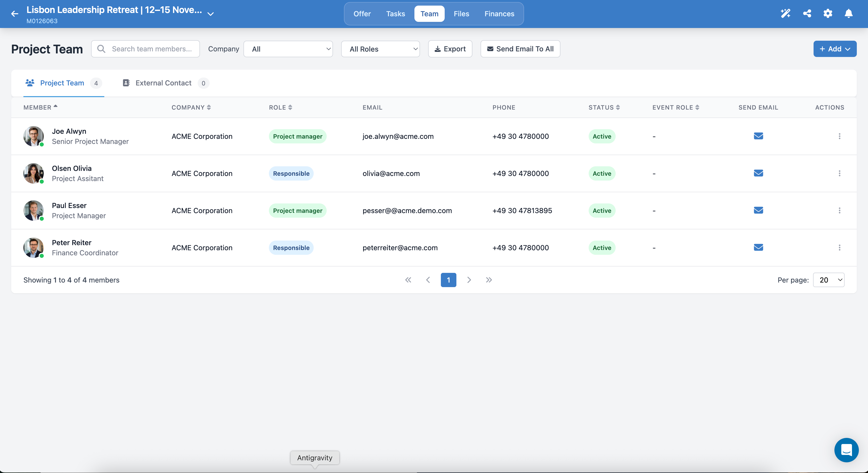This screenshot has height=473, width=868.
Task: Open actions menu for Peter Reiter row
Action: pos(839,247)
